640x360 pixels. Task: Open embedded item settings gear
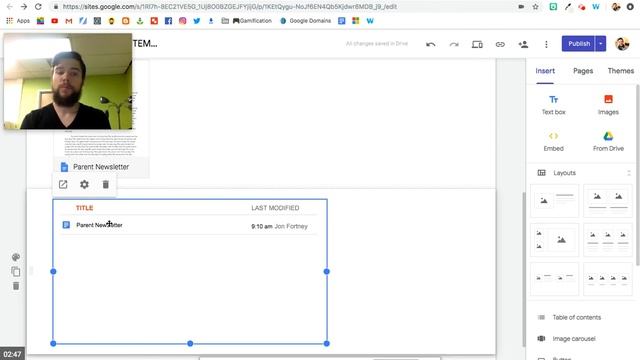84,184
